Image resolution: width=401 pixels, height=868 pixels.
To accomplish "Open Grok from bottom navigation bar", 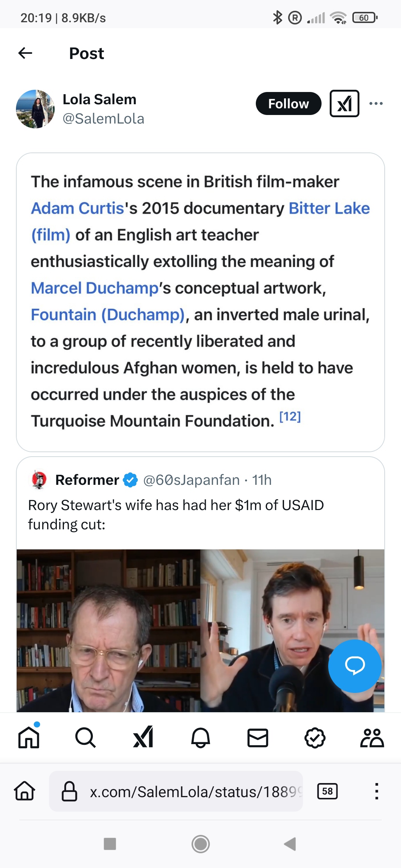I will (143, 737).
